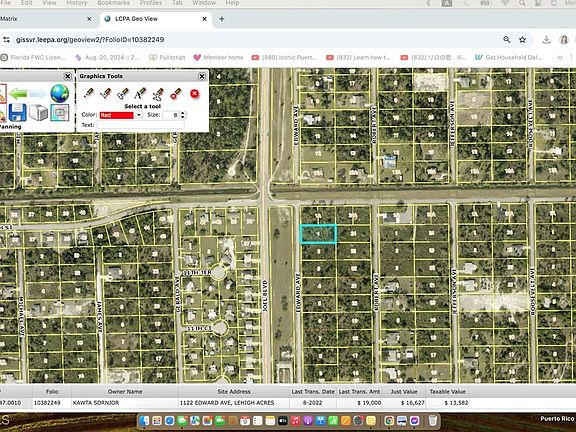Open the (980) Iconic Puert... bookmark
The image size is (576, 432).
click(284, 57)
